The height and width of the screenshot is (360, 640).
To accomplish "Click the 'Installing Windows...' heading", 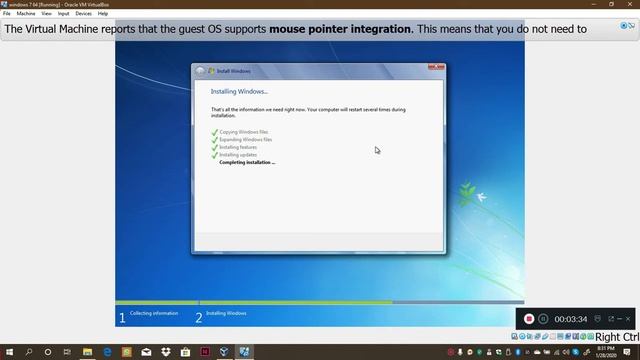I will [x=239, y=91].
